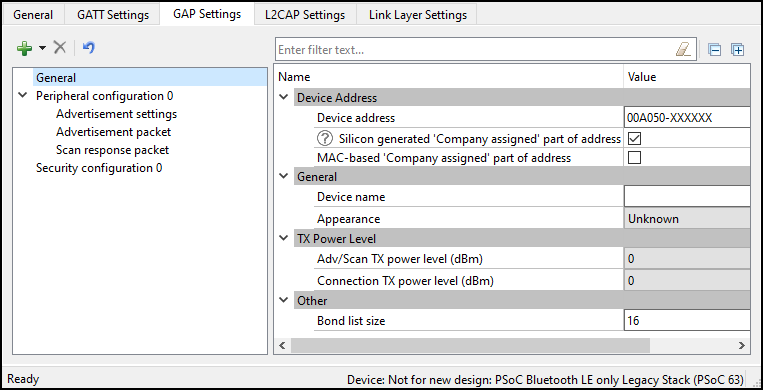The height and width of the screenshot is (390, 763).
Task: Collapse the Other section
Action: tap(284, 300)
